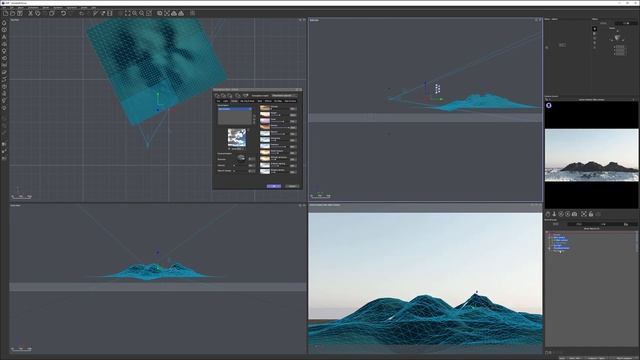Click the Atmosphere dialog's close button

(300, 89)
